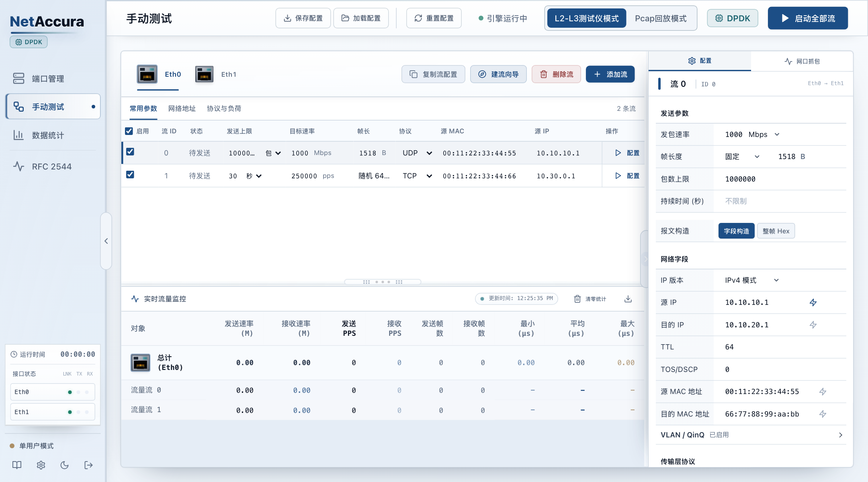Viewport: 868px width, 482px height.
Task: Start flow 1 with play icon
Action: pos(618,176)
